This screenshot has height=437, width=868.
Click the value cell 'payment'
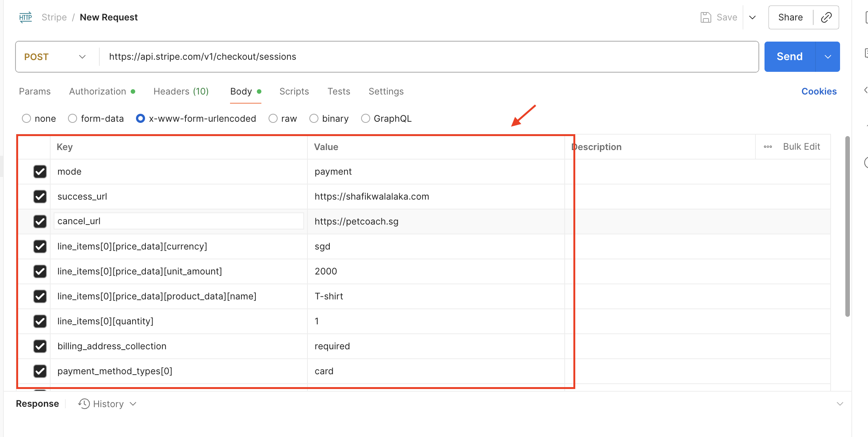(436, 172)
